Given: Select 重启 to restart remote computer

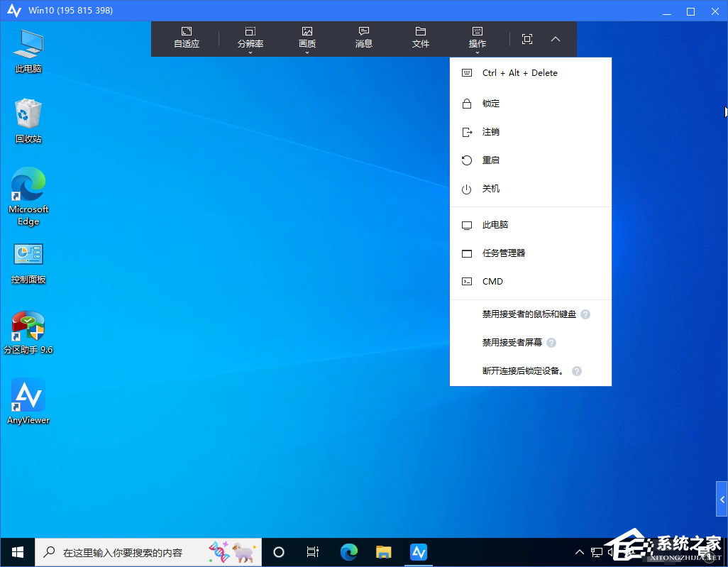Looking at the screenshot, I should [x=491, y=160].
